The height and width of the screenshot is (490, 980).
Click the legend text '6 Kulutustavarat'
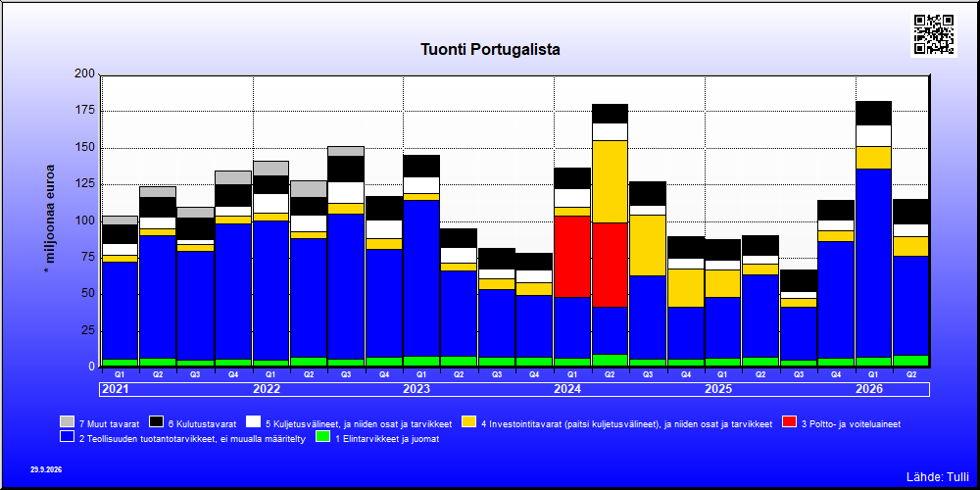(x=203, y=423)
